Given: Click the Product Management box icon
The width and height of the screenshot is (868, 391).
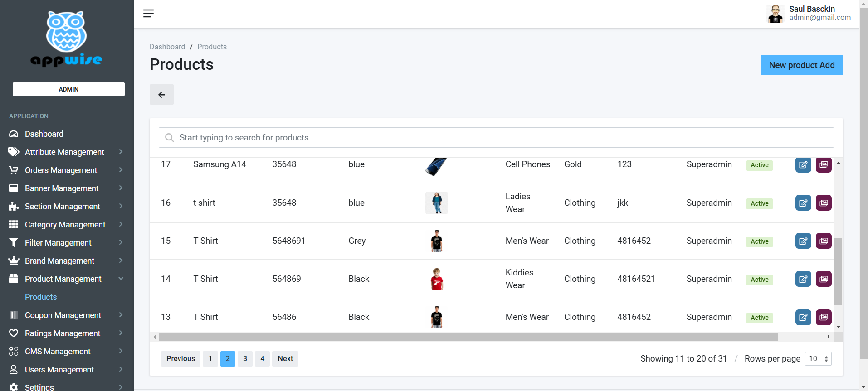Looking at the screenshot, I should [14, 279].
